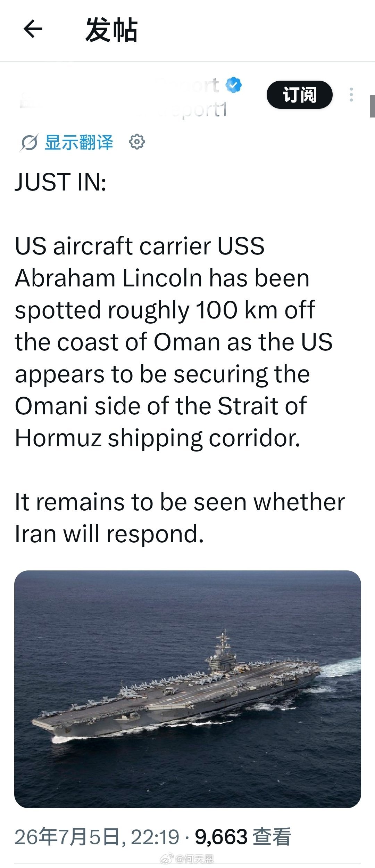Screen dimensions: 375x868
Task: Open the three-dot more options menu
Action: [351, 95]
